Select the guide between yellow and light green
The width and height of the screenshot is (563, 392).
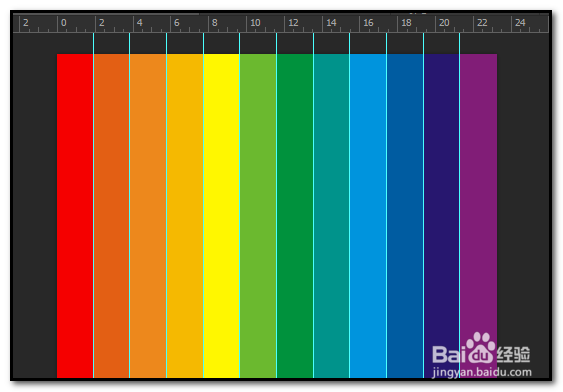tap(239, 205)
